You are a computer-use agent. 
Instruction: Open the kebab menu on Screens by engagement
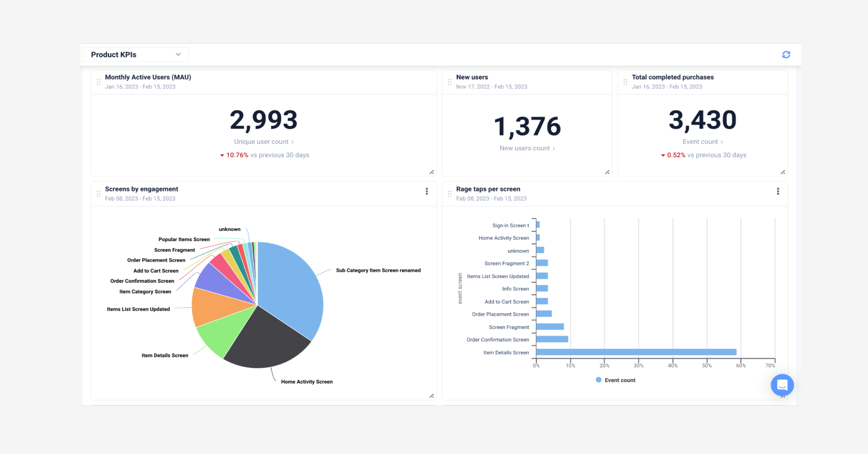[x=426, y=191]
